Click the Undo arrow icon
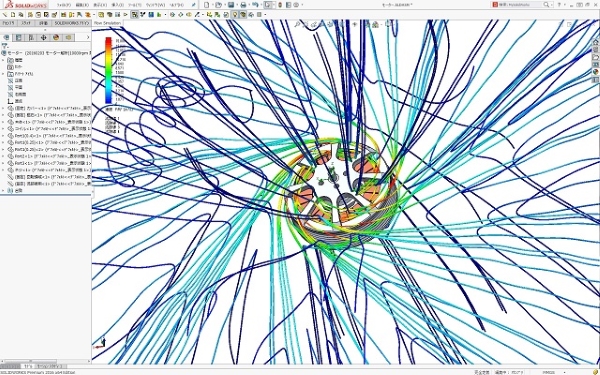Image resolution: width=600 pixels, height=375 pixels. [x=255, y=5]
